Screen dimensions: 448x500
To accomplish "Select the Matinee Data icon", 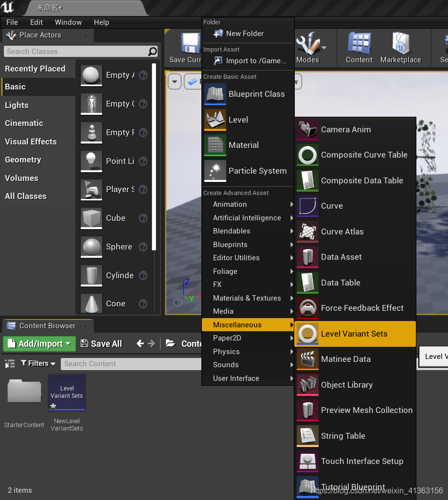I will [306, 359].
